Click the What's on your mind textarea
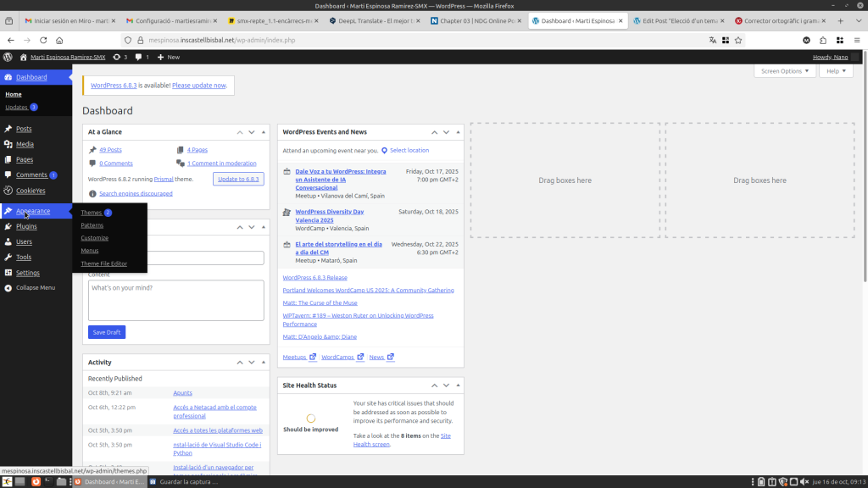868x488 pixels. click(175, 300)
